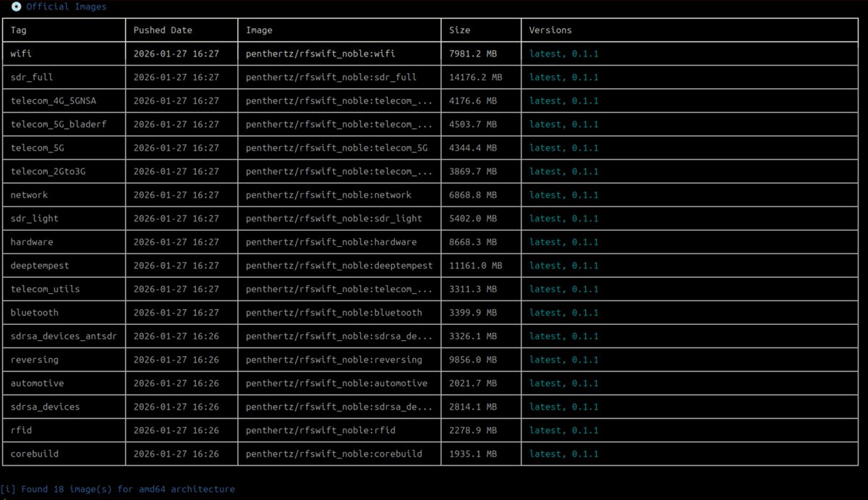Image resolution: width=868 pixels, height=500 pixels.
Task: Select the "rfid" tag cell
Action: point(21,430)
